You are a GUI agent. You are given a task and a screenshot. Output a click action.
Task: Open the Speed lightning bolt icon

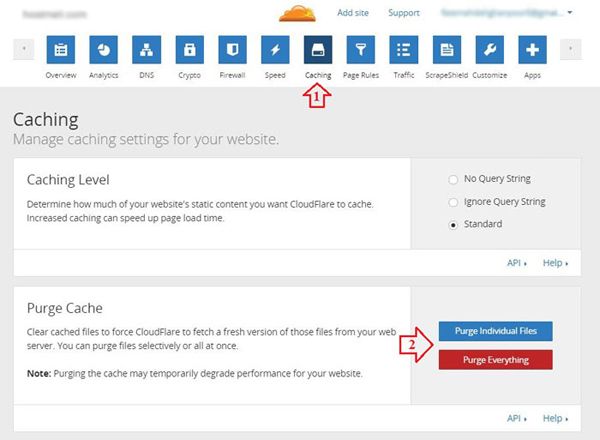(x=275, y=50)
